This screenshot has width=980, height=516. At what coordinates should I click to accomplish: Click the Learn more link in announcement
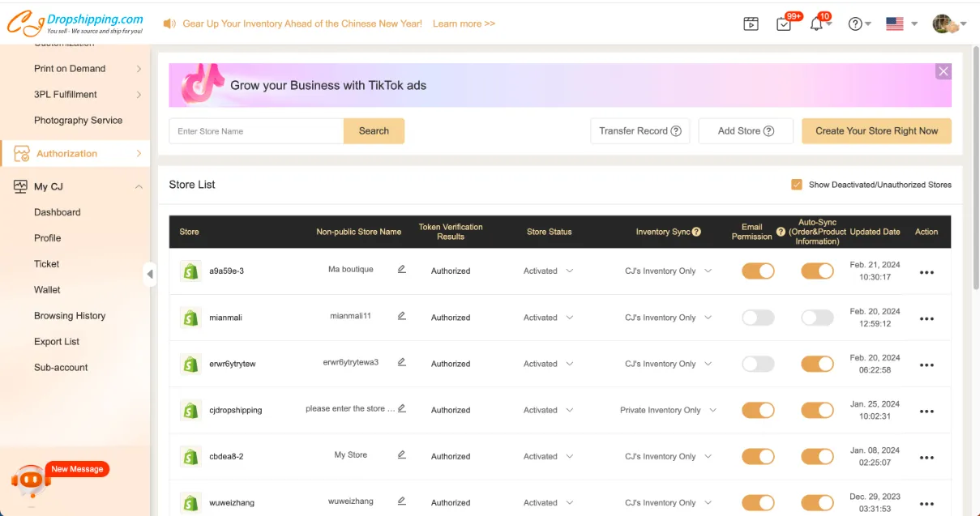tap(464, 24)
